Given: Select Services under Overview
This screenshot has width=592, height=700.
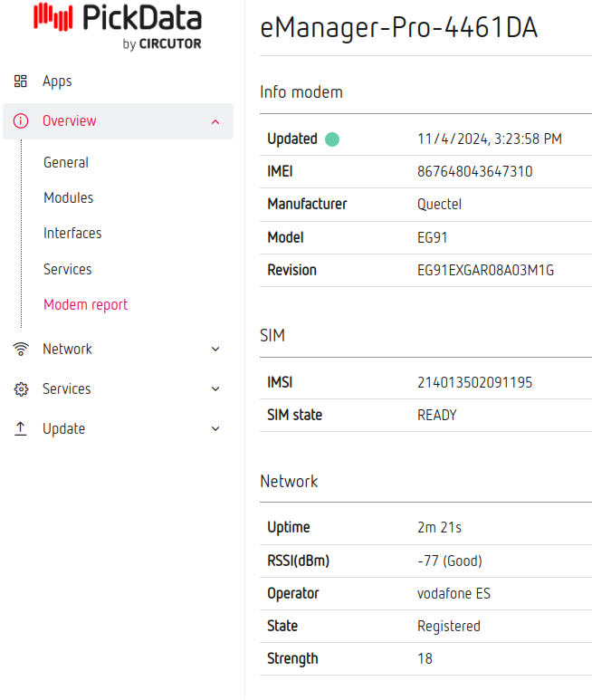Looking at the screenshot, I should point(68,269).
